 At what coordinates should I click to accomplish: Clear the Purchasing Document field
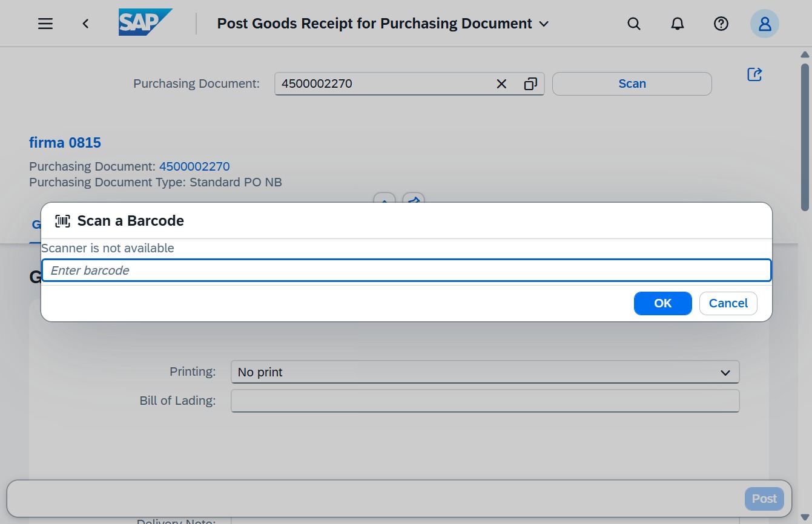pyautogui.click(x=501, y=84)
